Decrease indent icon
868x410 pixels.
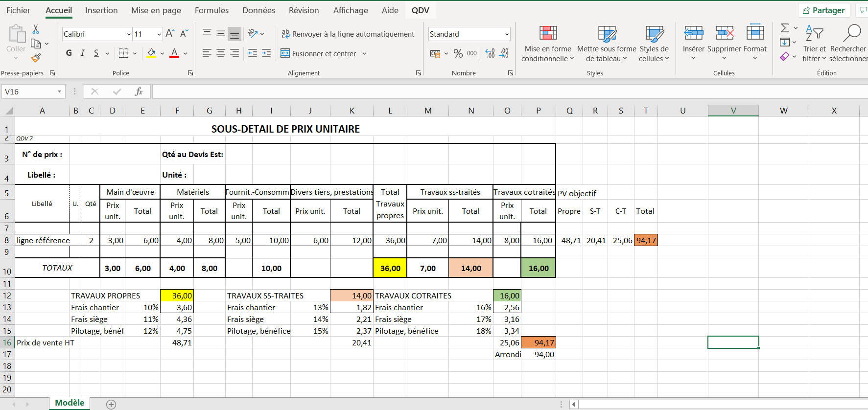click(253, 53)
